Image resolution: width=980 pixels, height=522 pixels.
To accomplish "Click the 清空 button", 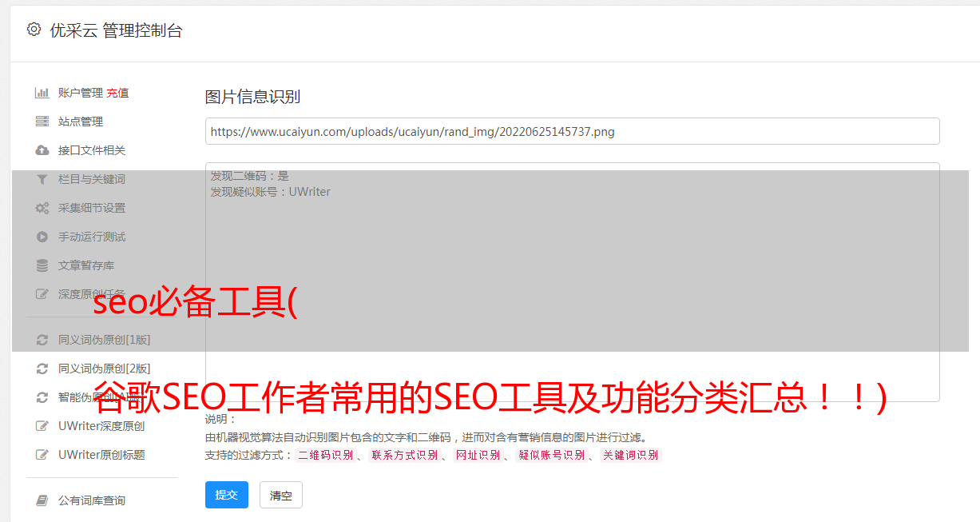I will (x=281, y=495).
